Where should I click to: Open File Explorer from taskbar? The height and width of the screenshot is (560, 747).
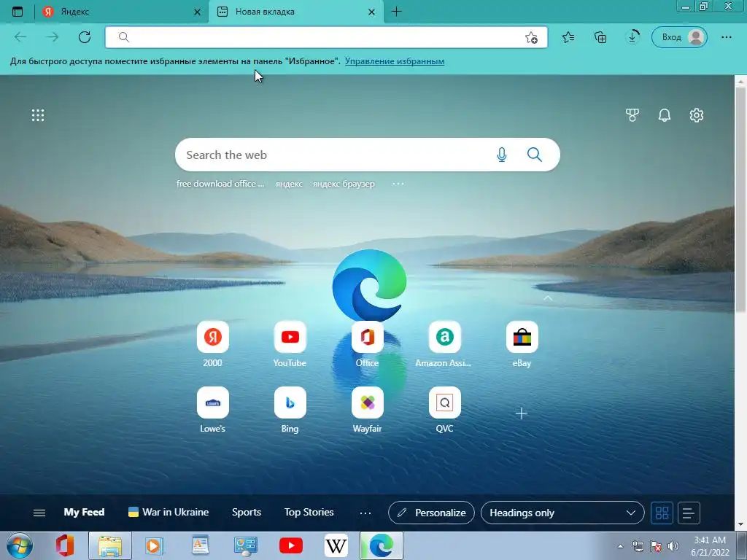(x=110, y=545)
